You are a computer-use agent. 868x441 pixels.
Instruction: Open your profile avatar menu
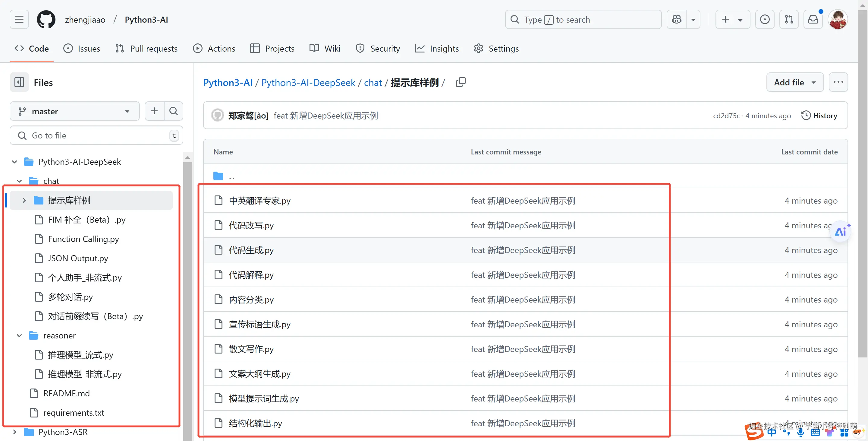[838, 19]
